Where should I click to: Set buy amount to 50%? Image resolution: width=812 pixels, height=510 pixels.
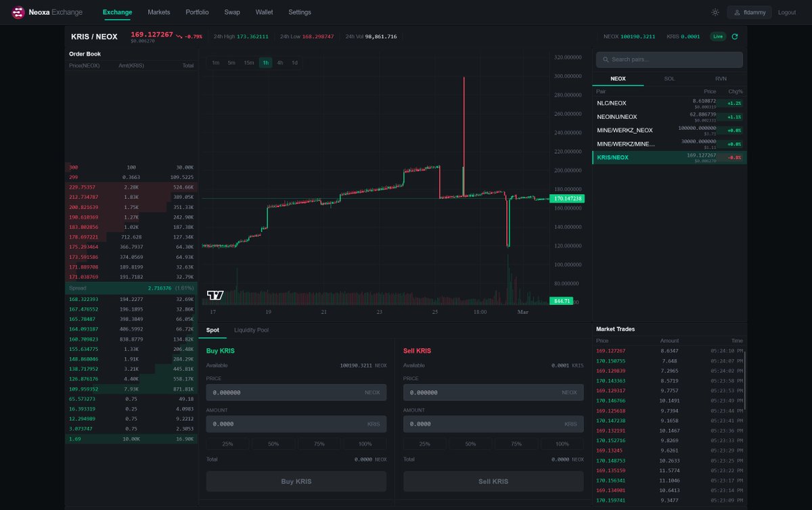pos(273,444)
